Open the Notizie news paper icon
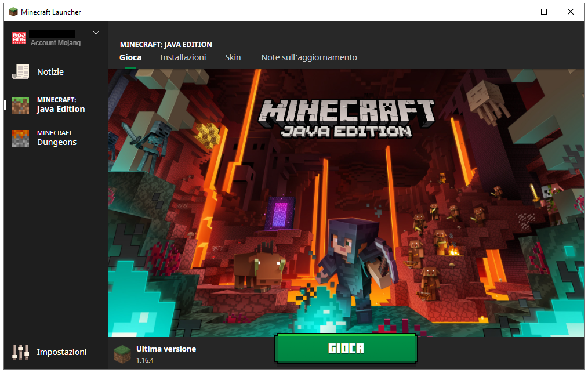This screenshot has height=373, width=588. pos(21,72)
